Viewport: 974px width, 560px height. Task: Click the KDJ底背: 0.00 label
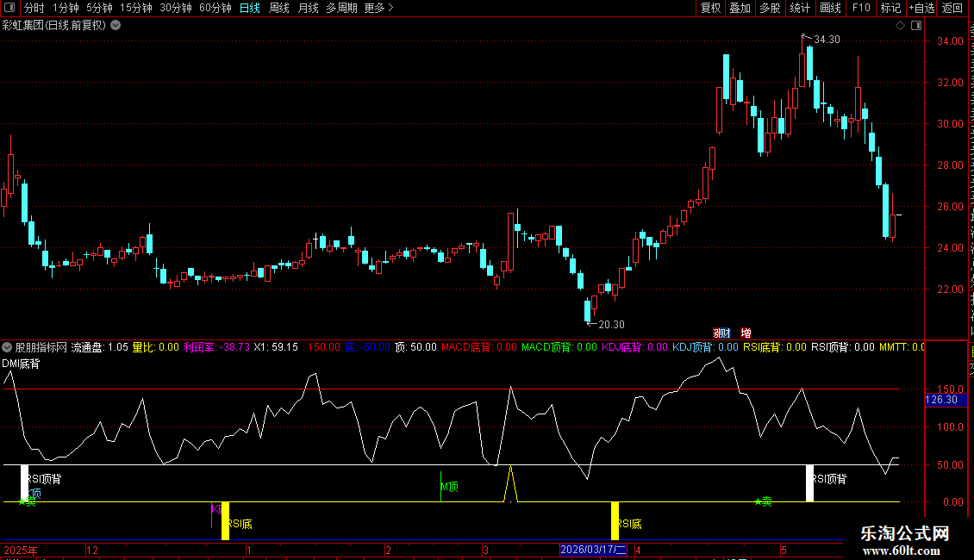click(635, 347)
